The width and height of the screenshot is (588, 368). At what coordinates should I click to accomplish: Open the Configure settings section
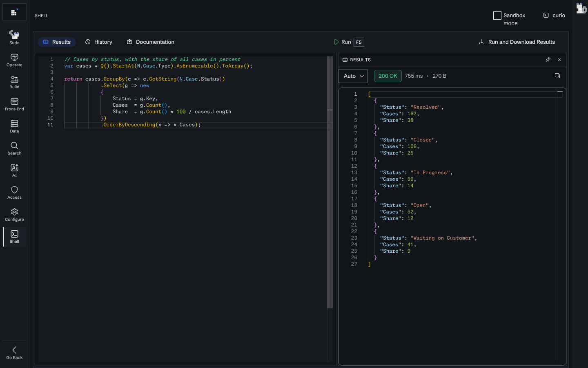[14, 214]
